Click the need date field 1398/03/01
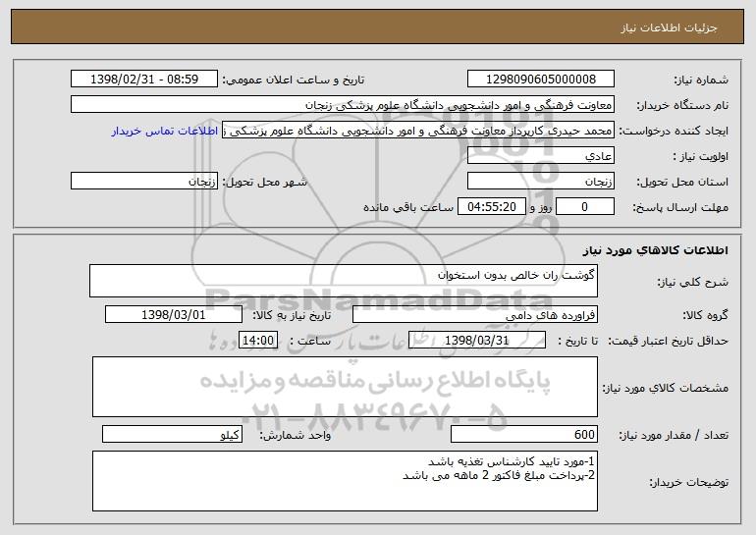 click(x=174, y=315)
